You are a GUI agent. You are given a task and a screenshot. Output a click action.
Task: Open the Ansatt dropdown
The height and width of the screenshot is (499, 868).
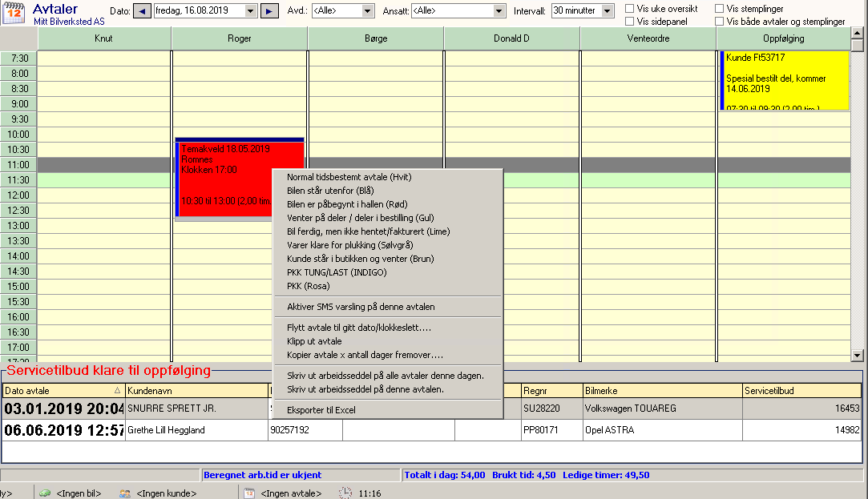point(499,11)
